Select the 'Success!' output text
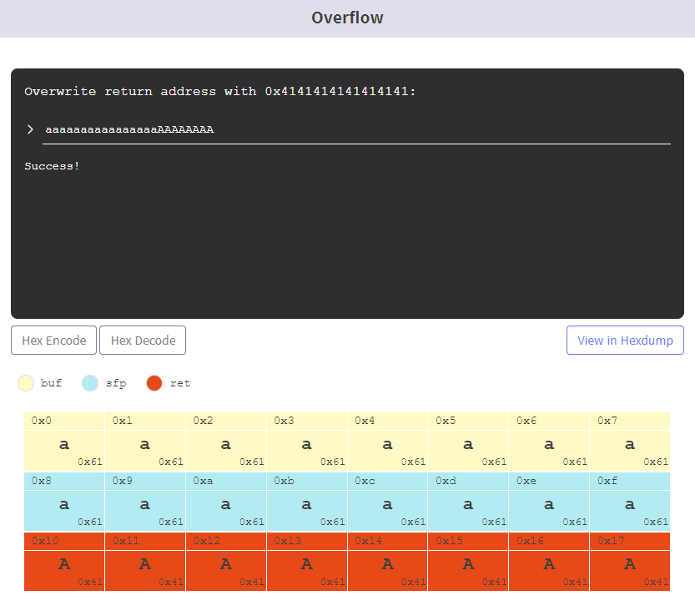 point(52,166)
